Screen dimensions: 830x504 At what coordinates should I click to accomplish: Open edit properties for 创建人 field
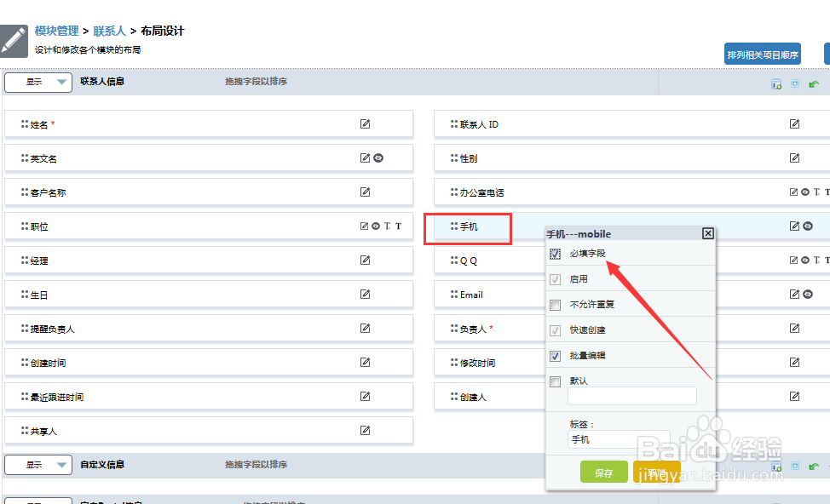(x=794, y=396)
